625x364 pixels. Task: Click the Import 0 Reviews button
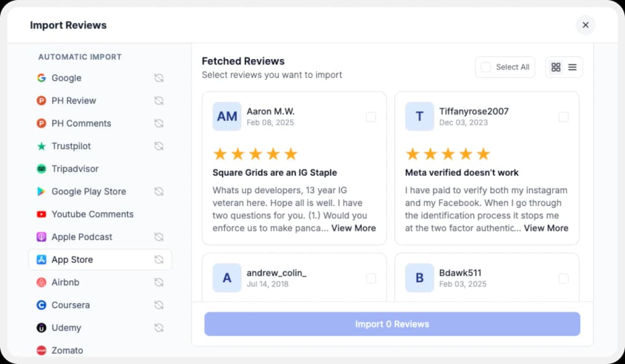(392, 324)
